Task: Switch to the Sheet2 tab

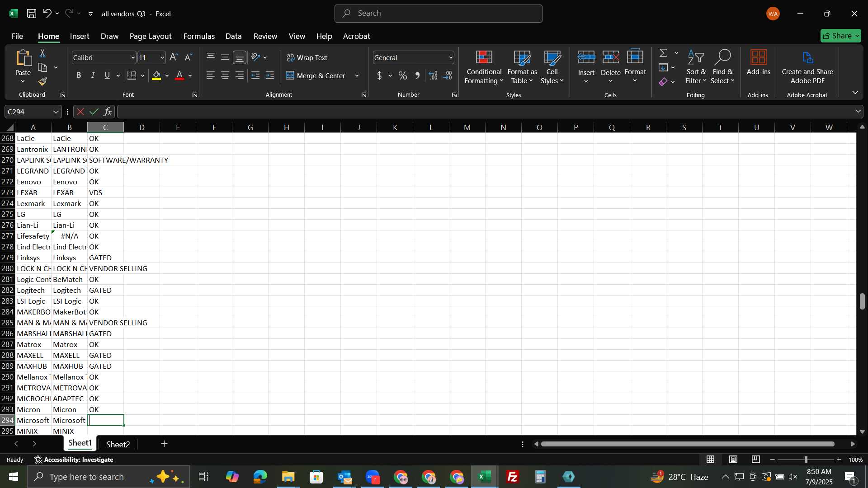Action: pyautogui.click(x=118, y=444)
